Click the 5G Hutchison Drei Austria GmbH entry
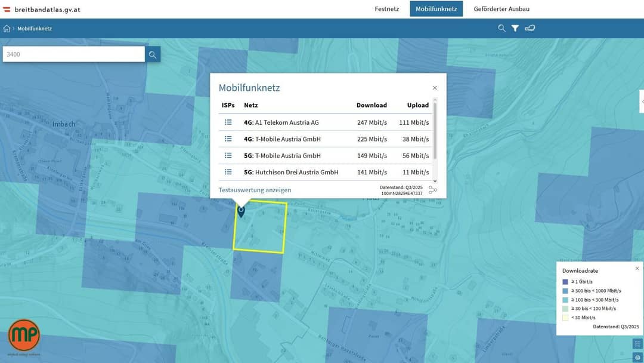The width and height of the screenshot is (644, 363). coord(291,173)
